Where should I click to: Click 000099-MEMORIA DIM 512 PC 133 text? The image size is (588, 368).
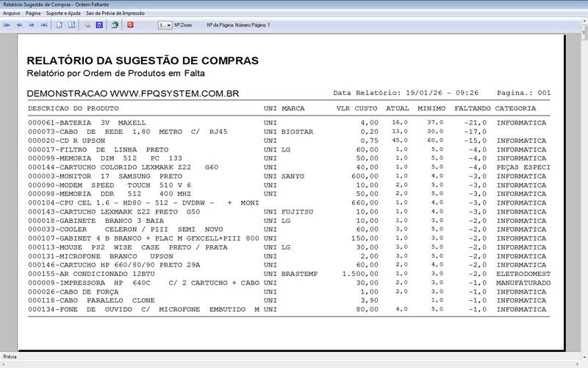point(105,158)
